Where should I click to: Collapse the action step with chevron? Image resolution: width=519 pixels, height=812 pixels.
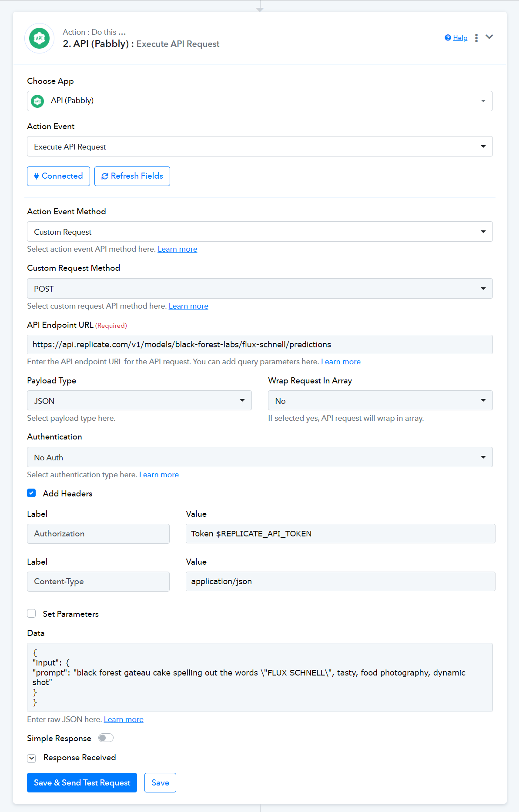(489, 37)
